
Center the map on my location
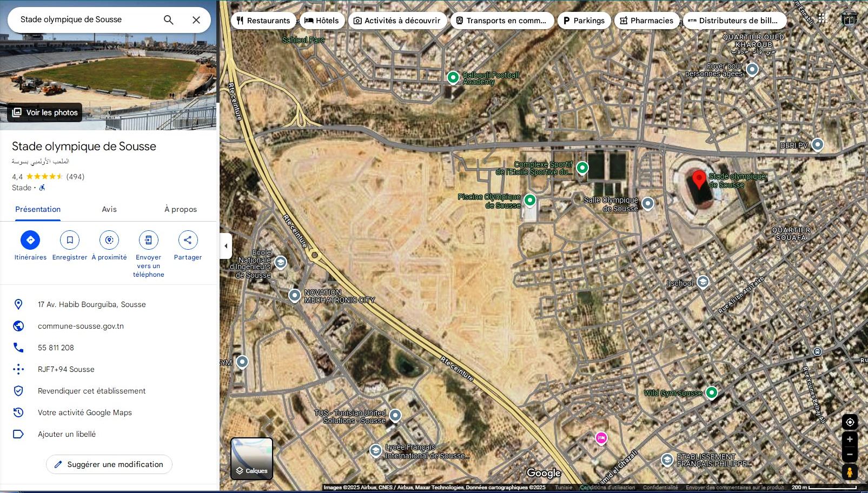click(x=850, y=422)
